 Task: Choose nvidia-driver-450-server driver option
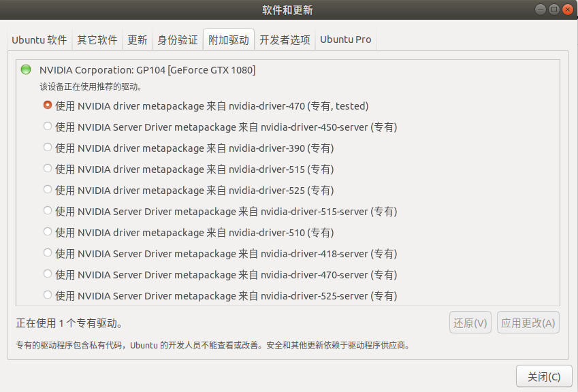pyautogui.click(x=47, y=127)
